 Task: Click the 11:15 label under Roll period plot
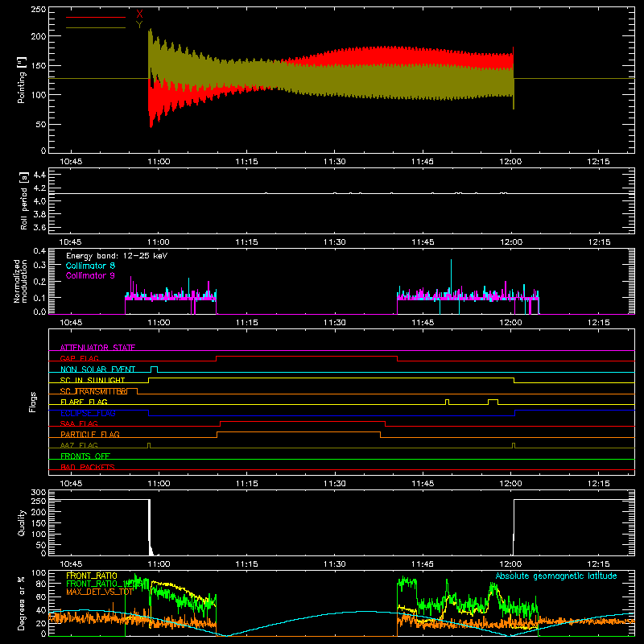(246, 242)
